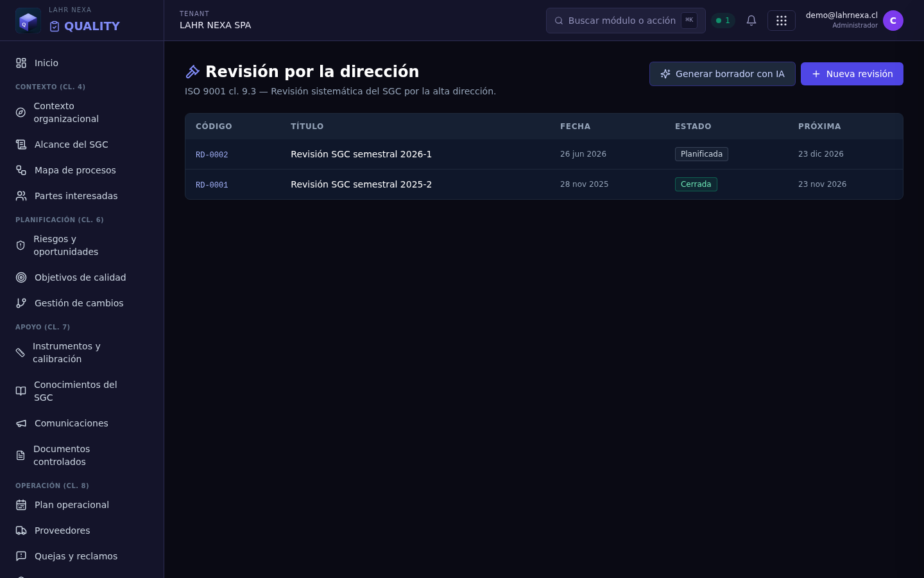Open Alcance del SGC
Viewport: 924px width, 578px height.
click(81, 144)
